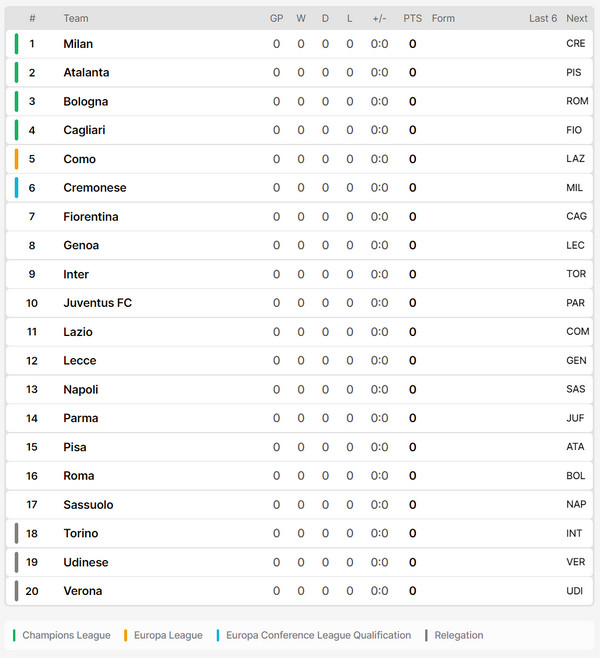Open Napoli's team page

[81, 389]
